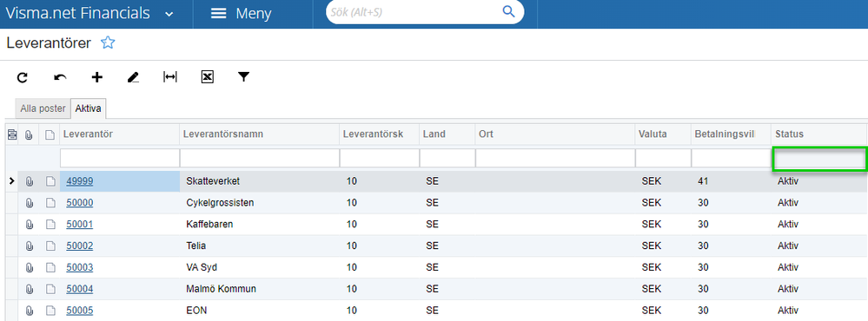Image resolution: width=868 pixels, height=321 pixels.
Task: Open note for Cykelgrossisten row
Action: [50, 203]
